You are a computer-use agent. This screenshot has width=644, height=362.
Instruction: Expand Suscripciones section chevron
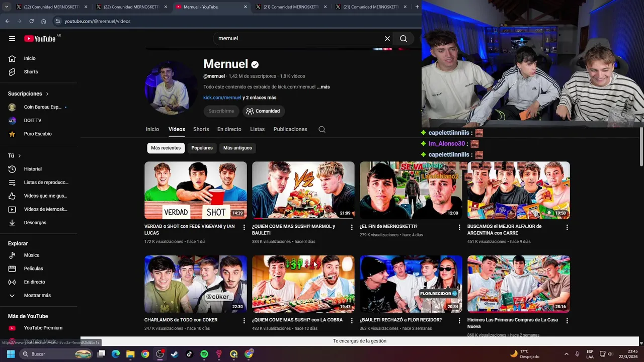pos(47,94)
